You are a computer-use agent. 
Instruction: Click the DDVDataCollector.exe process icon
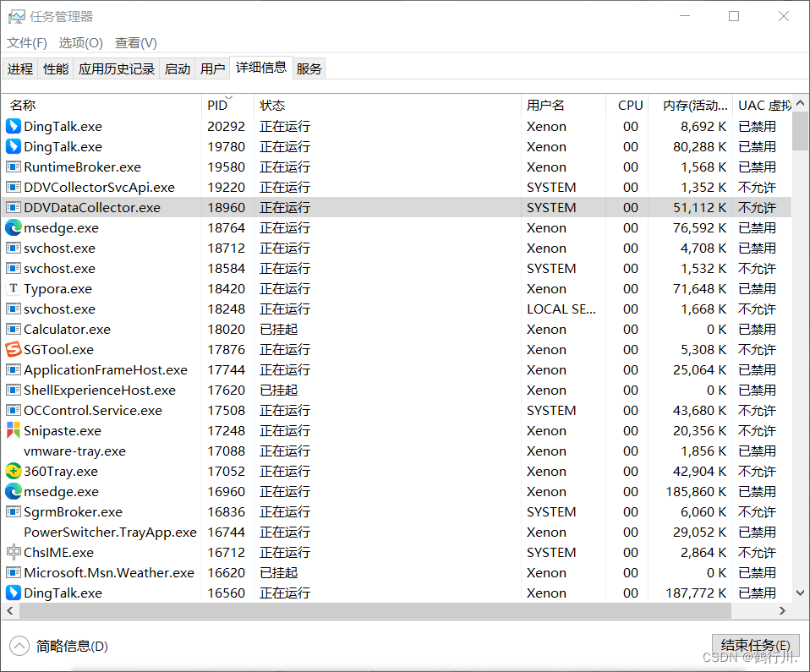14,208
